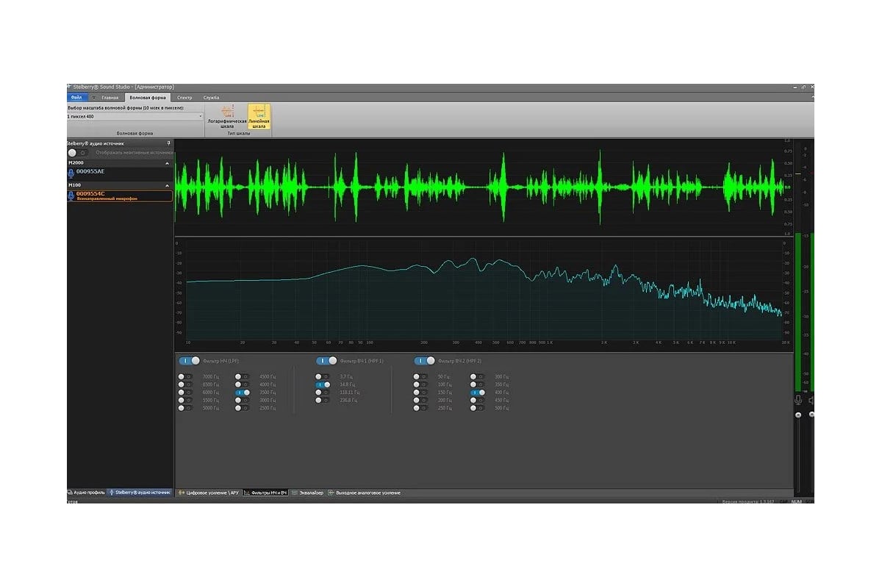Open the Аудио профиль panel tab
882x588 pixels.
[87, 492]
